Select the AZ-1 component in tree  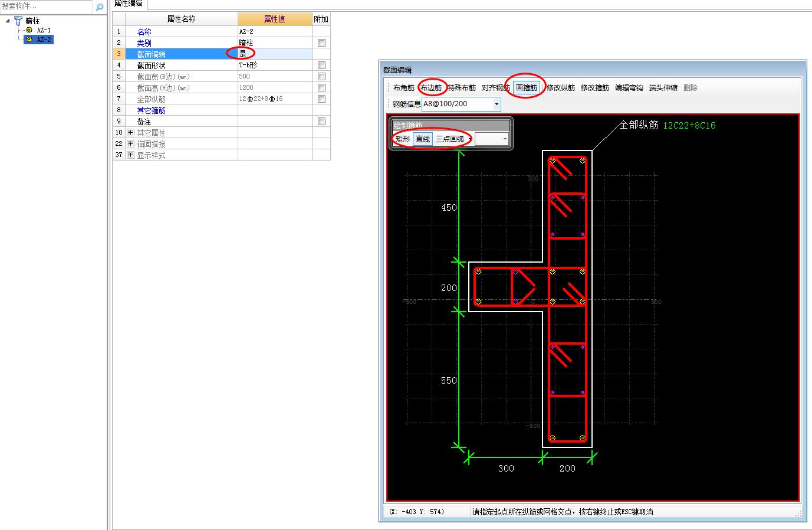44,30
